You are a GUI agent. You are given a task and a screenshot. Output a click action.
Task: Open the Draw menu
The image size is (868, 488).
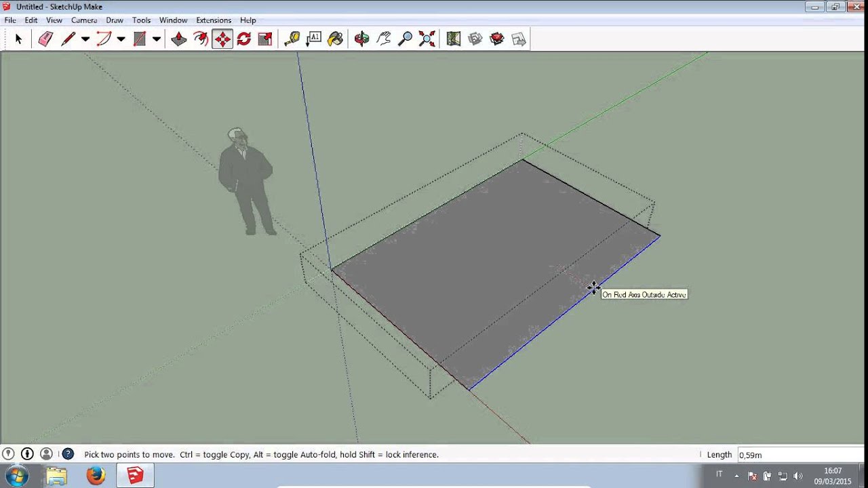115,20
